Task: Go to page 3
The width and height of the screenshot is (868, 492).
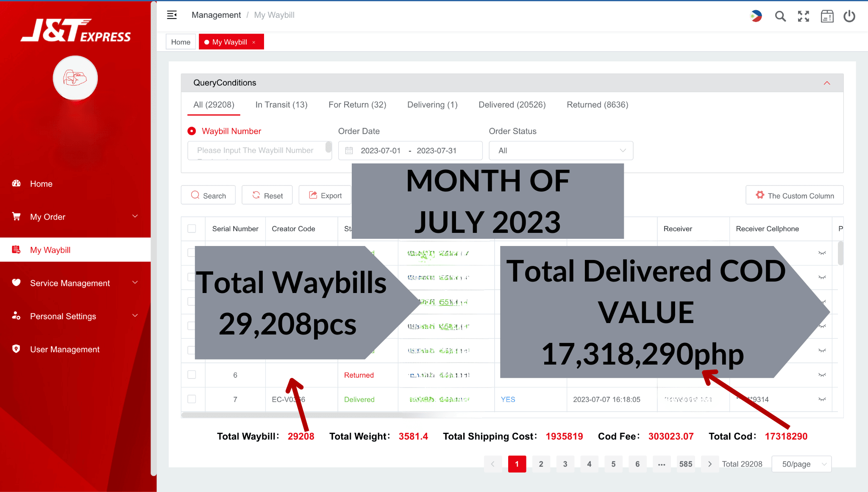Action: 565,464
